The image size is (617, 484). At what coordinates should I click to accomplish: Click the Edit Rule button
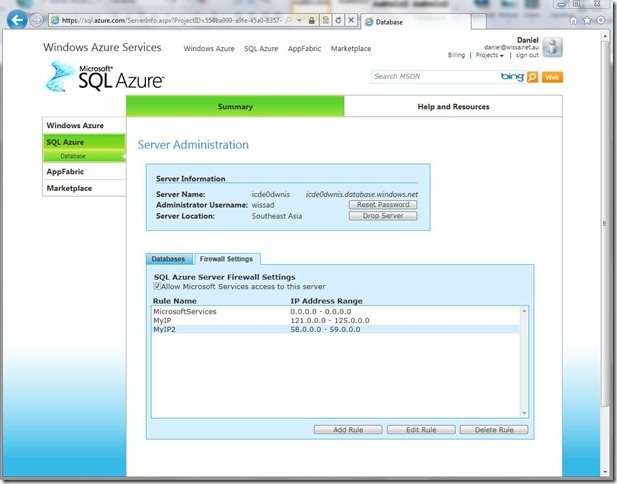(x=421, y=430)
